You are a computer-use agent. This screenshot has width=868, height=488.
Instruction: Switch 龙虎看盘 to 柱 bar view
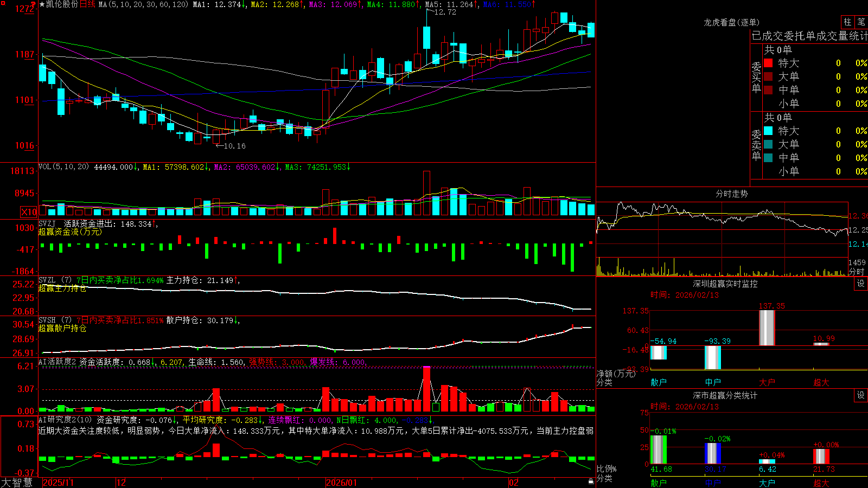click(x=847, y=22)
